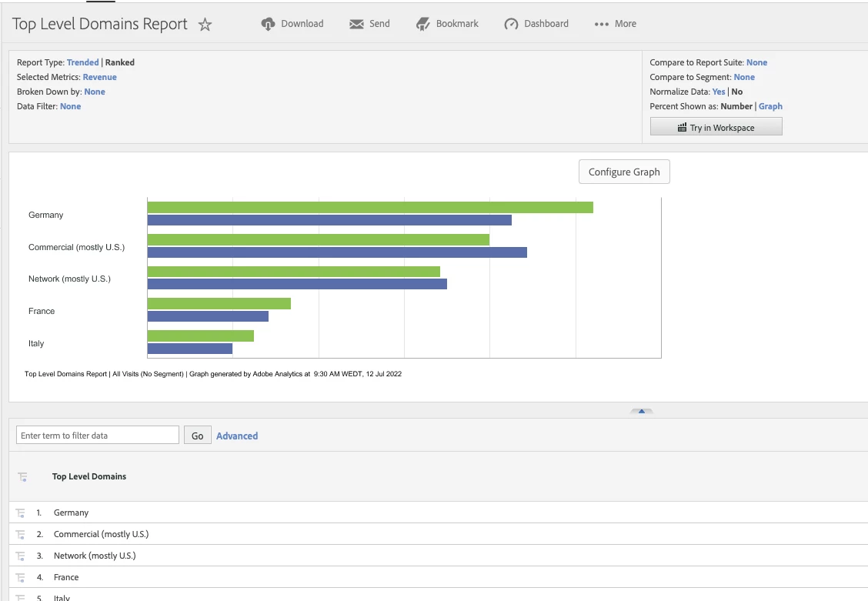Select Number for Percent Shown as
Screen dimensions: 868x601
click(736, 106)
